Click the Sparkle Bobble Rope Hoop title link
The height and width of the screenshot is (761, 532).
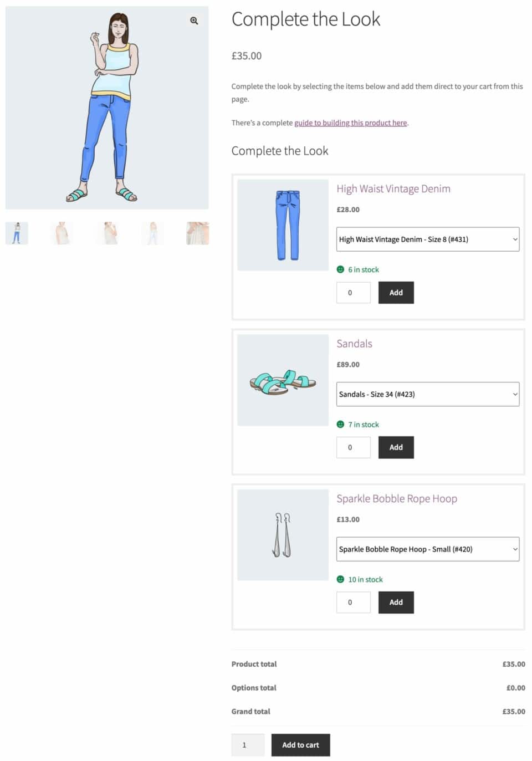point(397,498)
